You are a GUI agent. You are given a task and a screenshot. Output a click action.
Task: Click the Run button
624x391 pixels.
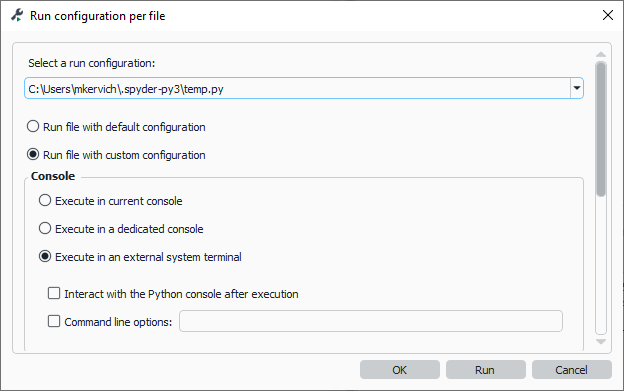pos(486,370)
